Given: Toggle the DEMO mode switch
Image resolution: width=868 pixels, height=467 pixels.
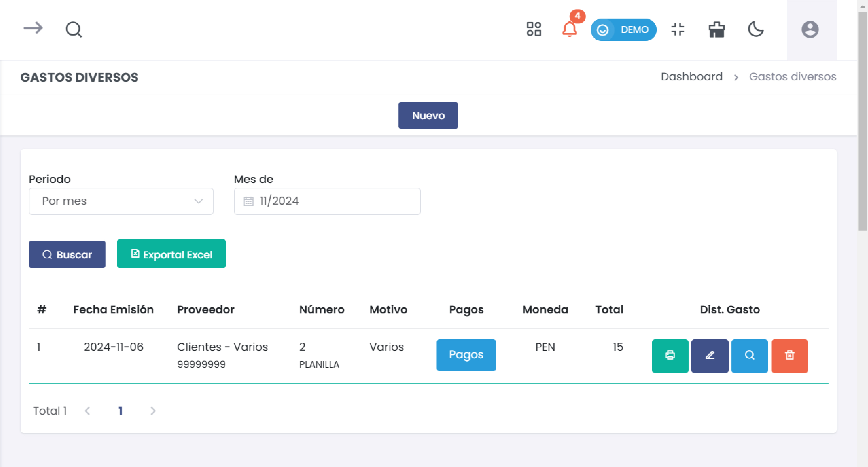Looking at the screenshot, I should pos(623,30).
